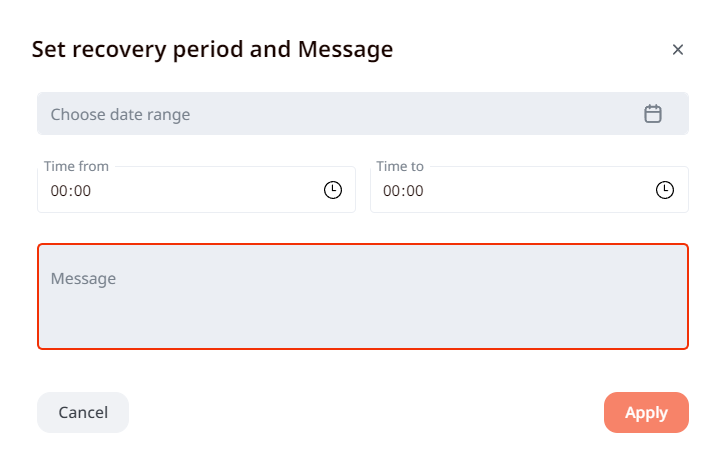Click the "Time to" field label
This screenshot has width=724, height=458.
click(400, 166)
